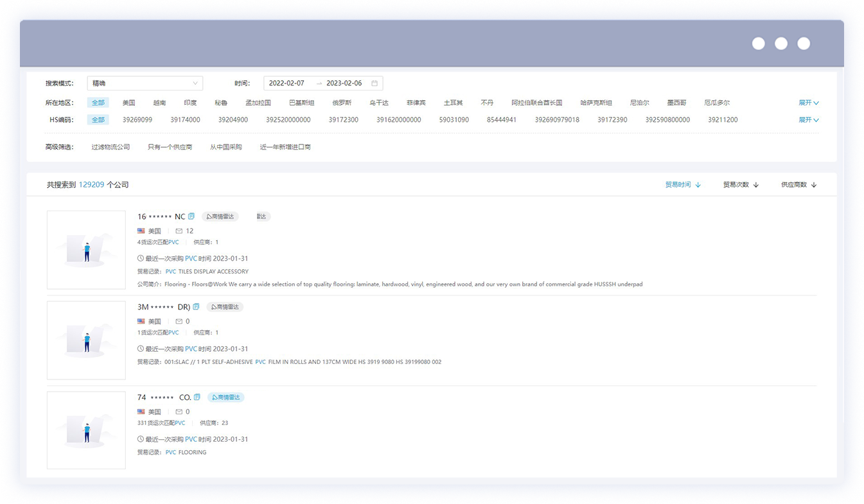Copy icon beside 16 ****** NC name
This screenshot has width=864, height=504.
click(191, 216)
